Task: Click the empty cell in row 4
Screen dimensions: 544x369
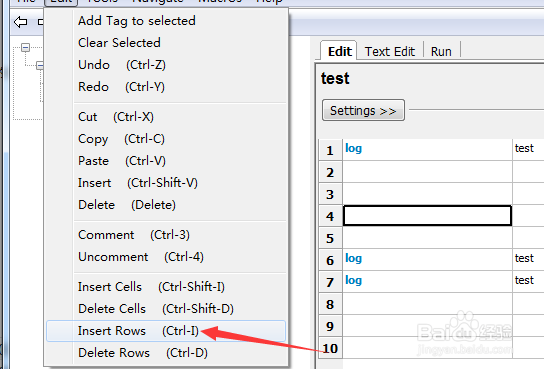Action: (x=427, y=216)
